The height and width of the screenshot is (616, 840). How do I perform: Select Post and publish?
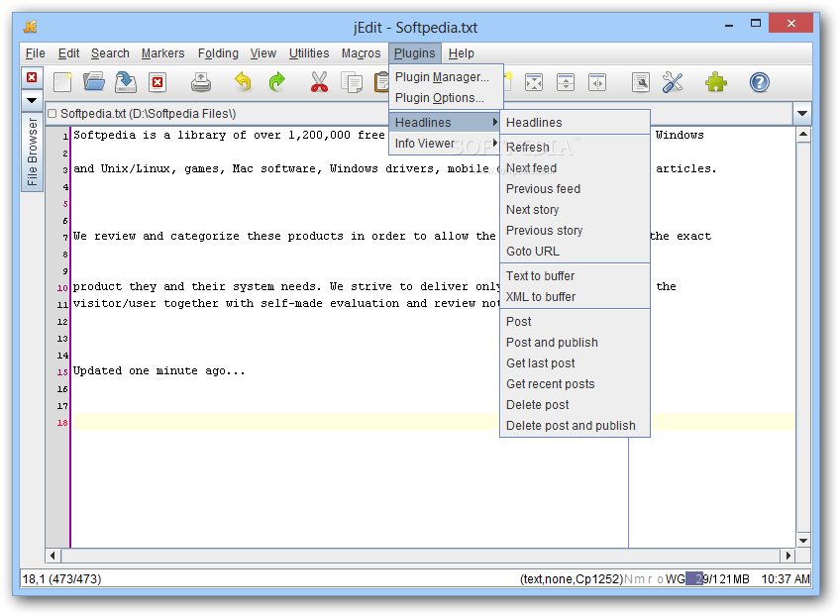pos(575,343)
